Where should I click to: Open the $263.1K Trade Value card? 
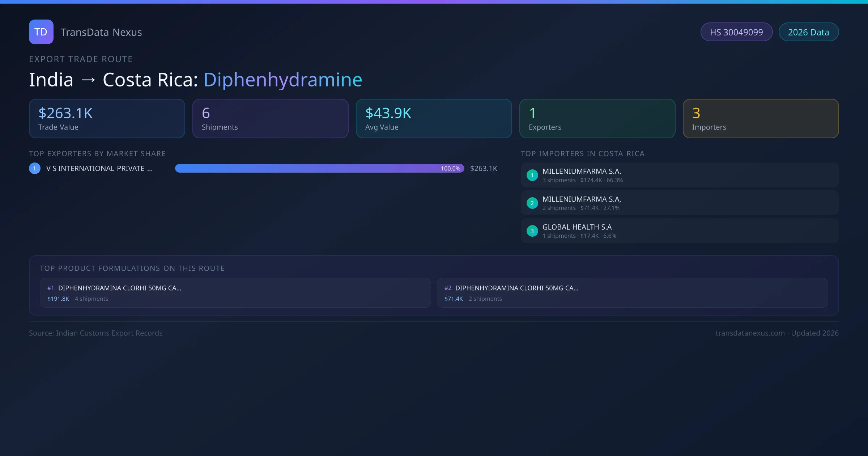click(107, 119)
